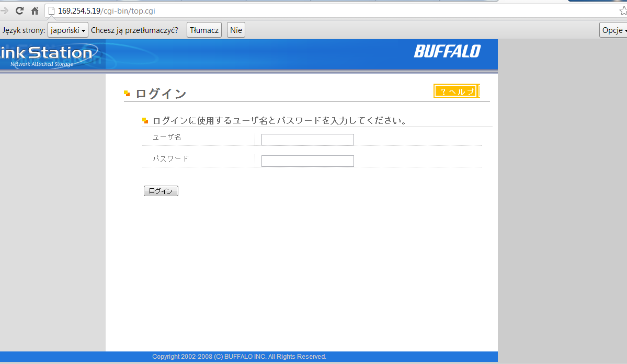Click the ログイン page heading text
The image size is (627, 364).
pos(161,94)
